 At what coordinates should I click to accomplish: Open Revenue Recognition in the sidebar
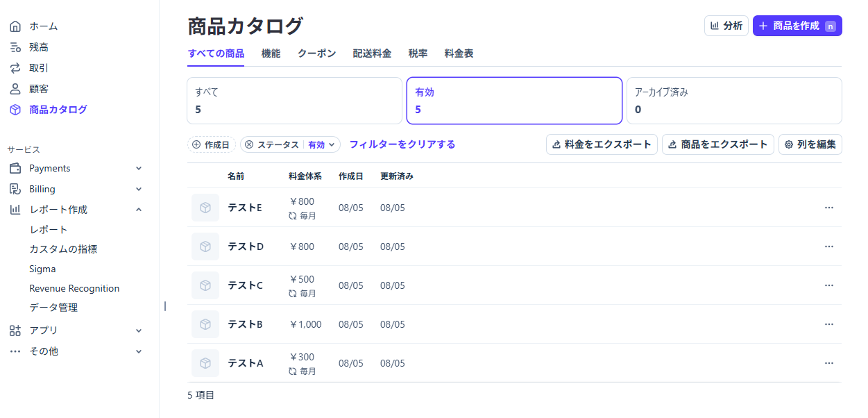click(x=74, y=288)
